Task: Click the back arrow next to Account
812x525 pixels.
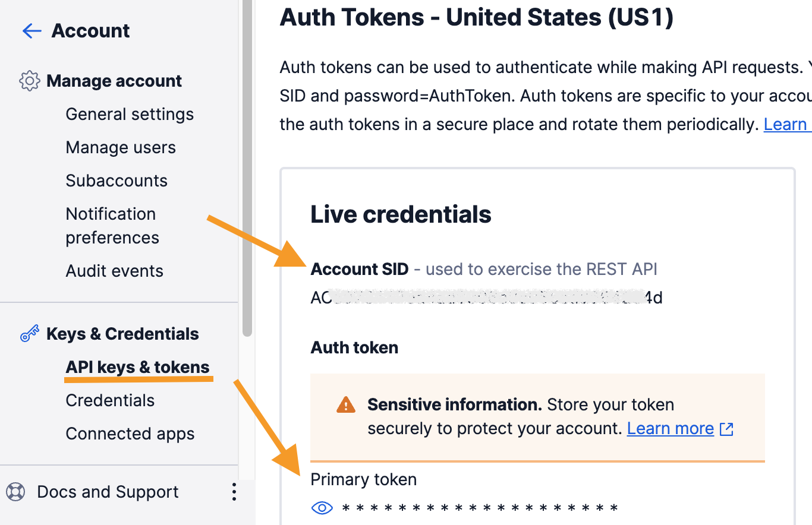Action: point(32,31)
